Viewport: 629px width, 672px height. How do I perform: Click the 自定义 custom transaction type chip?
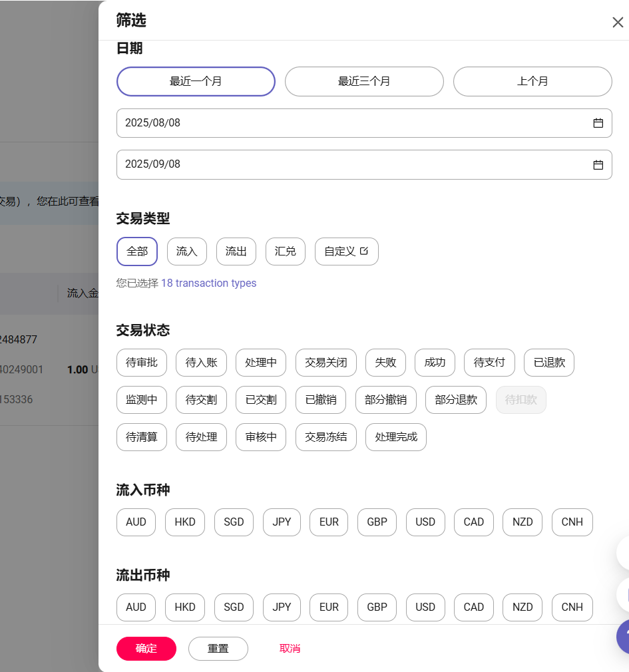point(346,252)
